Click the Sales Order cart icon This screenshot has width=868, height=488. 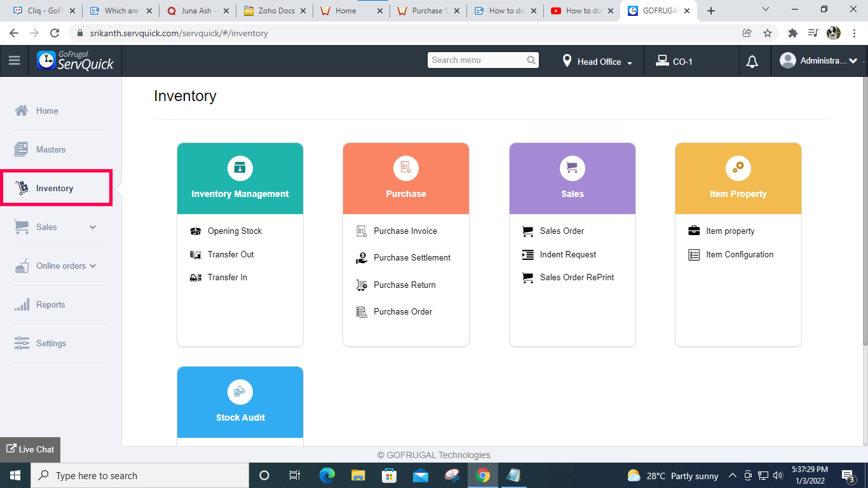click(x=528, y=231)
